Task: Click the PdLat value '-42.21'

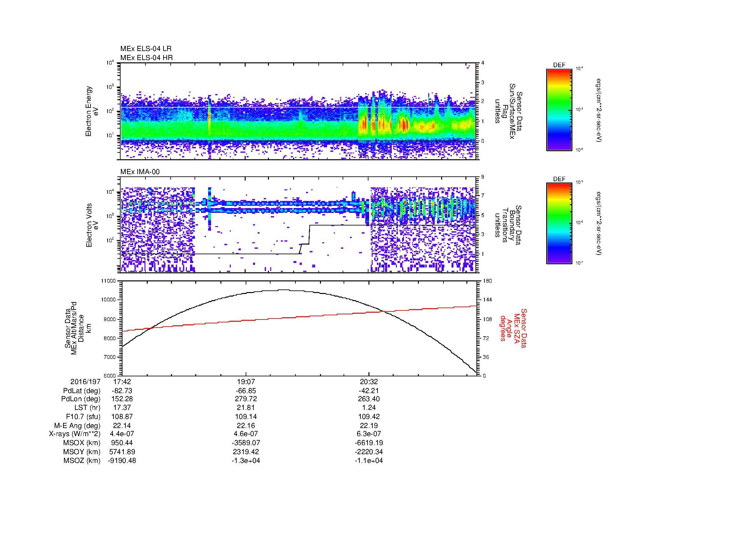Action: pos(369,391)
